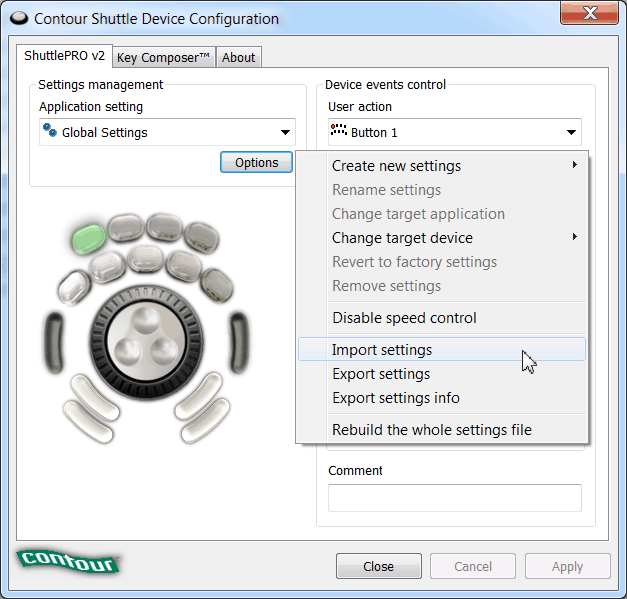
Task: Click the Close button
Action: pos(379,566)
